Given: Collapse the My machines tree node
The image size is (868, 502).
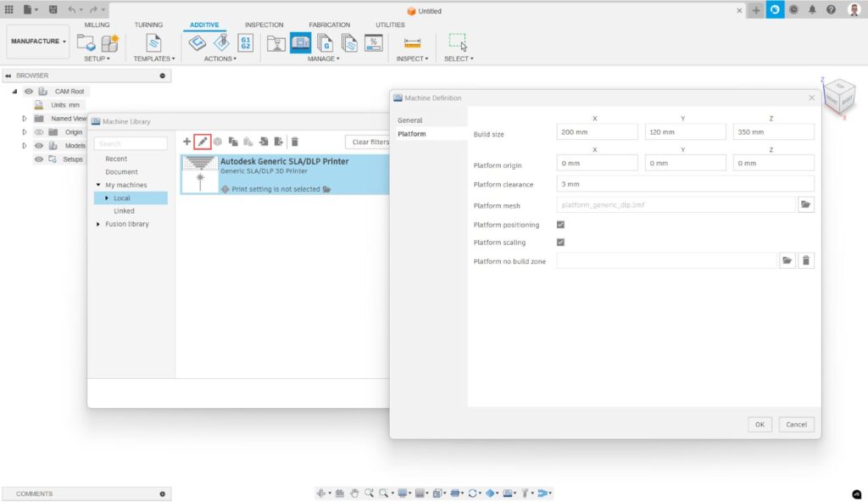Looking at the screenshot, I should 98,185.
